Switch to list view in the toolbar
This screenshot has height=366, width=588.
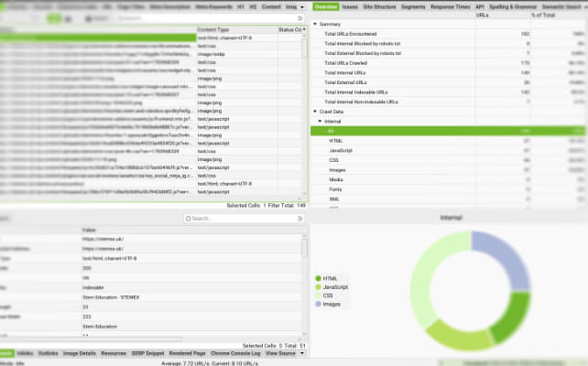[x=54, y=18]
